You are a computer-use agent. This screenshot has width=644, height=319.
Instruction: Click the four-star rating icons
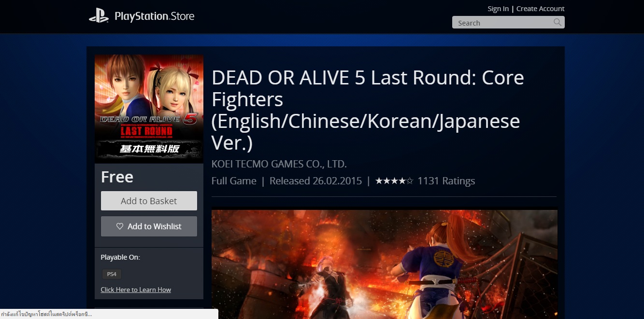click(394, 181)
